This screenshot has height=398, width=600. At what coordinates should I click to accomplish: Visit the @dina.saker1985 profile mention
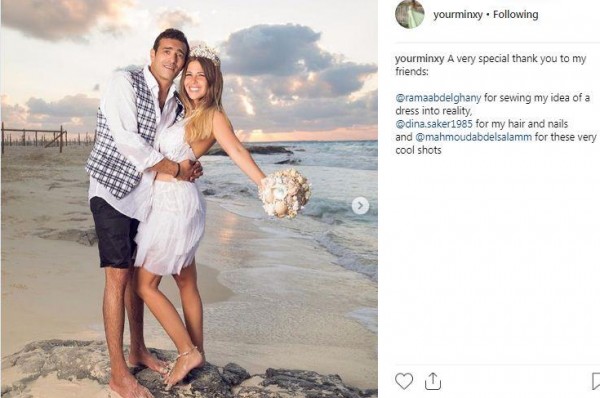coord(434,124)
